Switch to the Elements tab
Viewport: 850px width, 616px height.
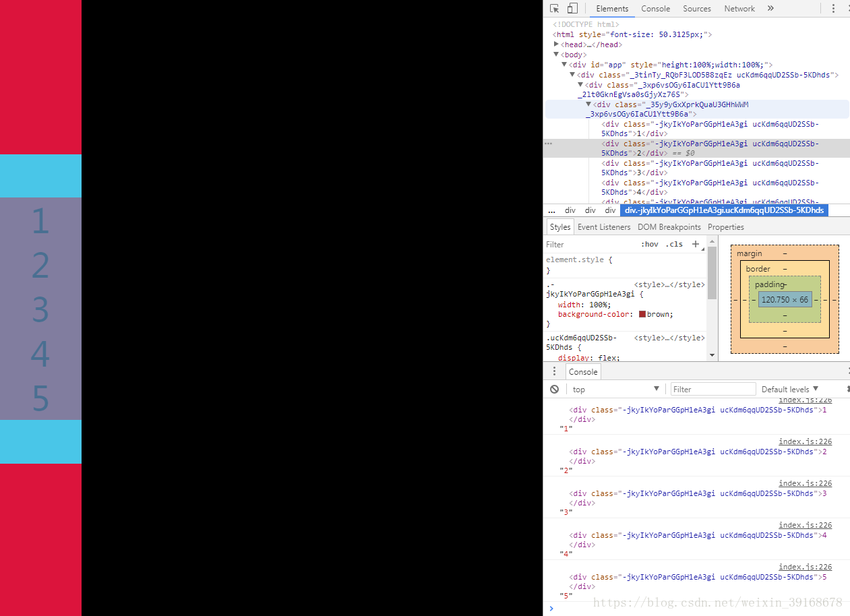tap(612, 9)
